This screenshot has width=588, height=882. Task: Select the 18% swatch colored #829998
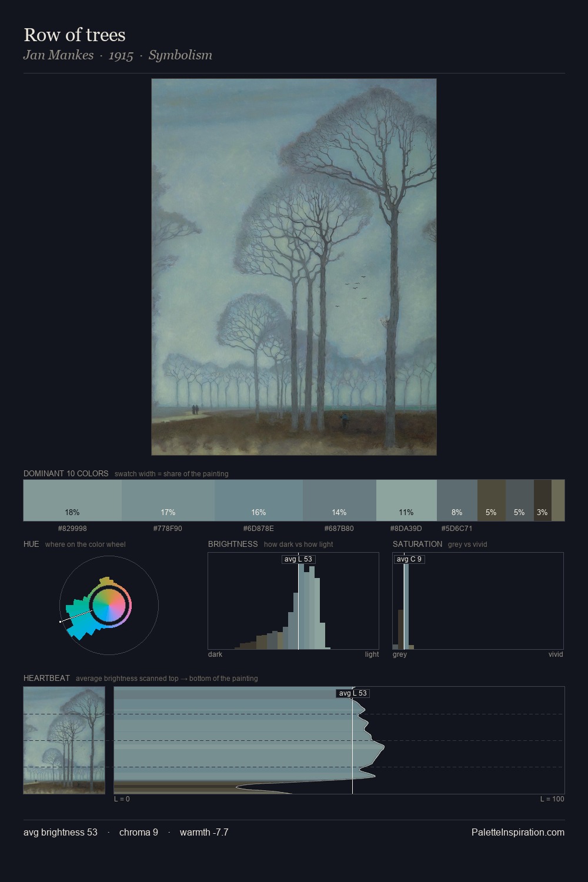tap(72, 500)
